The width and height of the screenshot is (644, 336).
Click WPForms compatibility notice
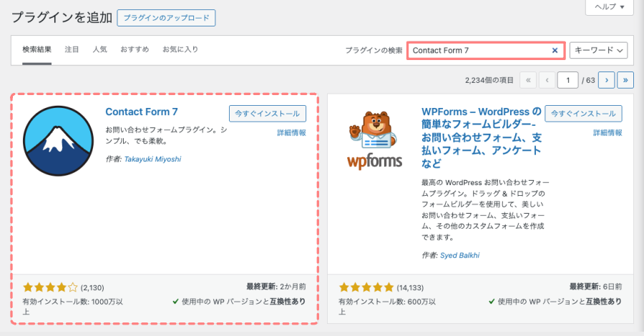pyautogui.click(x=555, y=302)
